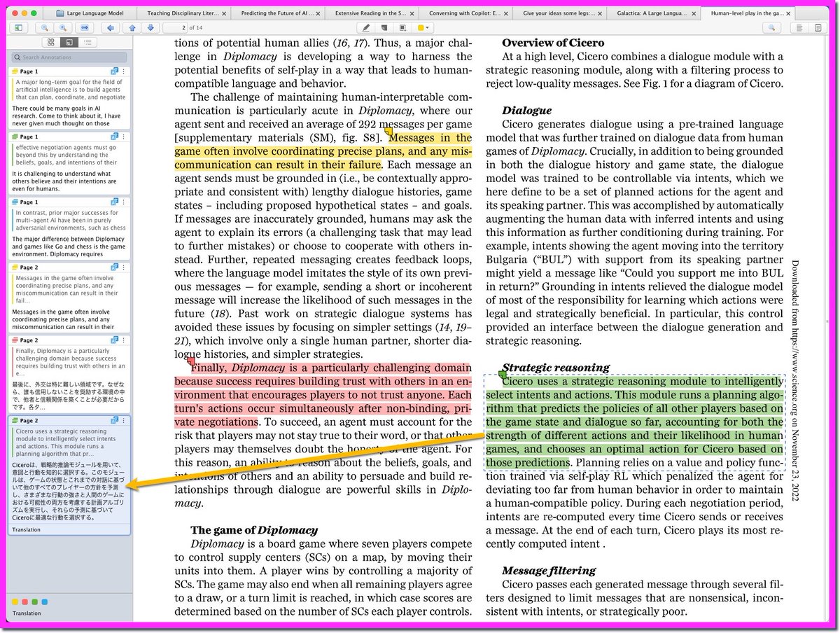Close the 'Extensive Reading in the S…' tab
840x633 pixels.
(412, 13)
